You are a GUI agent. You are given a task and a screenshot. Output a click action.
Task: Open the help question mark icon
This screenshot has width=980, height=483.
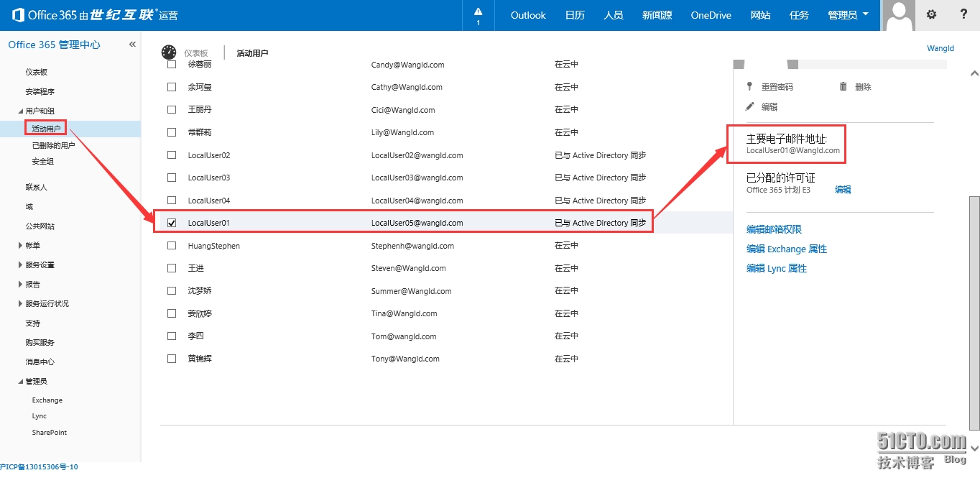coord(963,15)
